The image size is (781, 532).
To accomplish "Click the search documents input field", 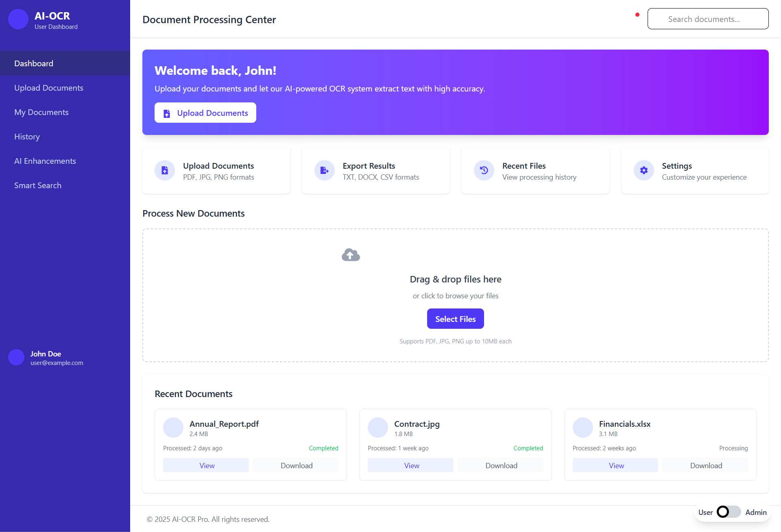I will (x=708, y=19).
